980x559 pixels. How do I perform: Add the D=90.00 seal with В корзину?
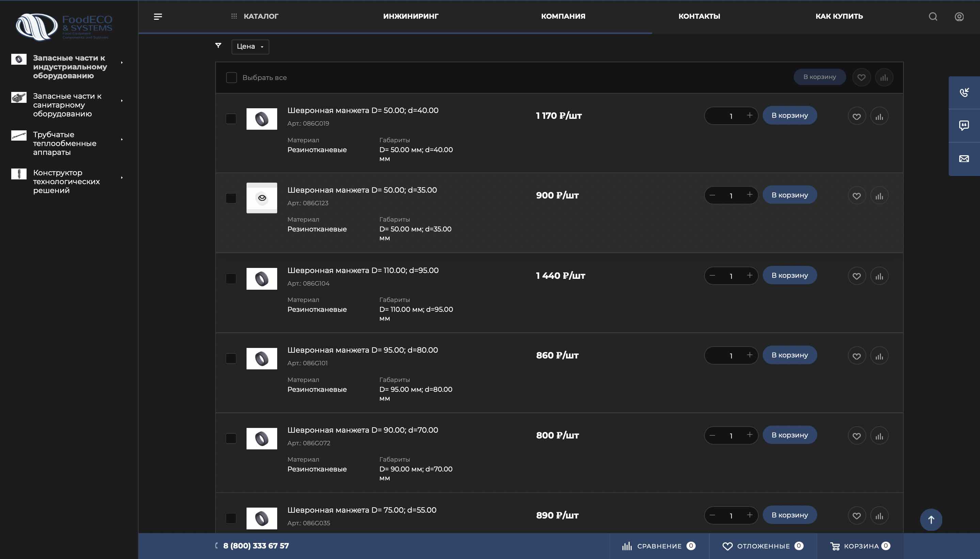coord(790,435)
